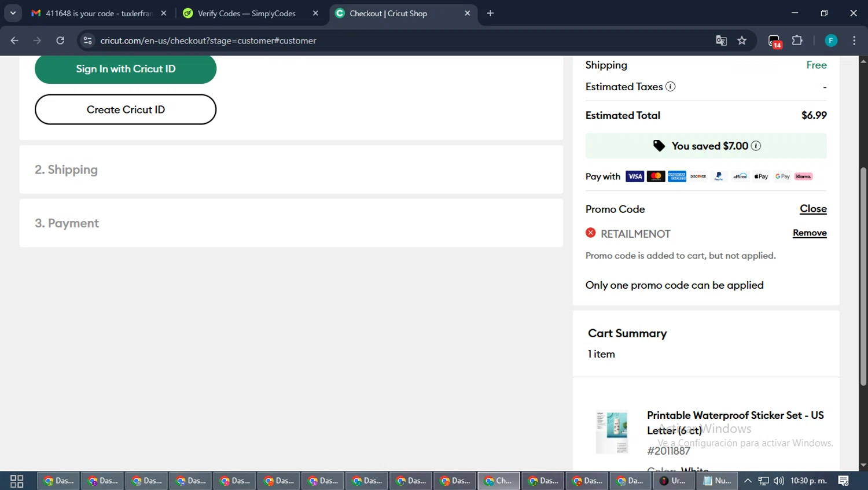Go back to the previous page

point(14,40)
